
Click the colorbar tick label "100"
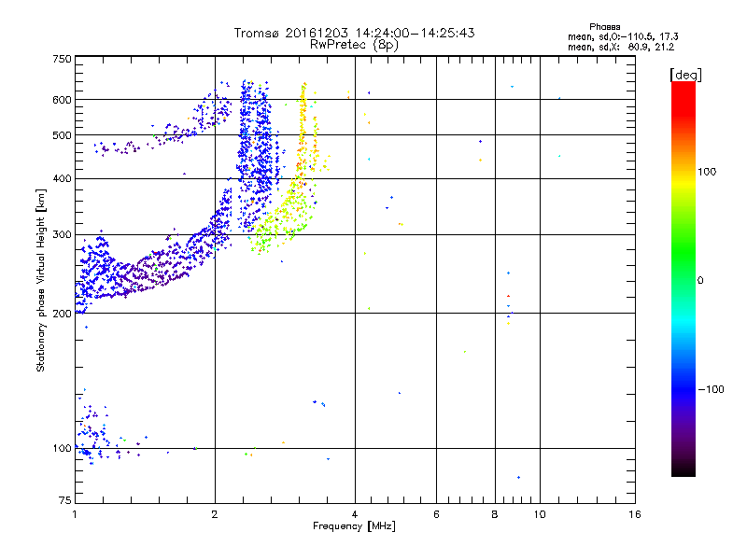[707, 172]
